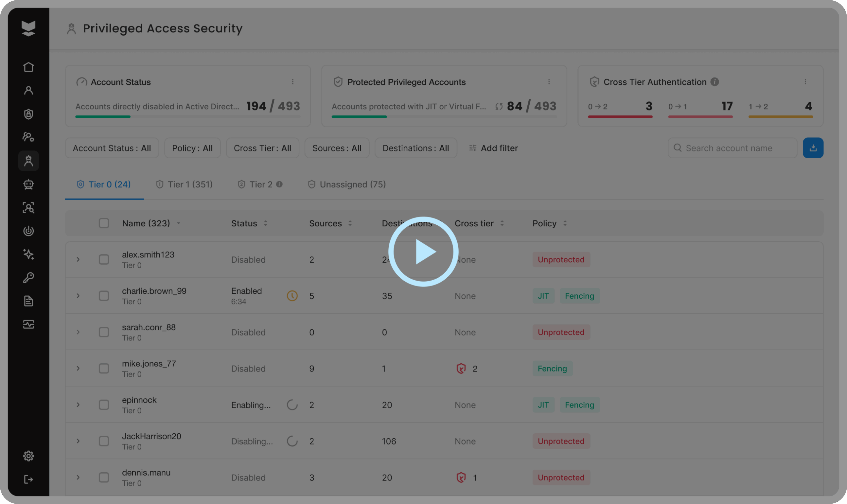The width and height of the screenshot is (847, 504).
Task: Switch to the Tier 1 (351) tab
Action: pyautogui.click(x=184, y=184)
